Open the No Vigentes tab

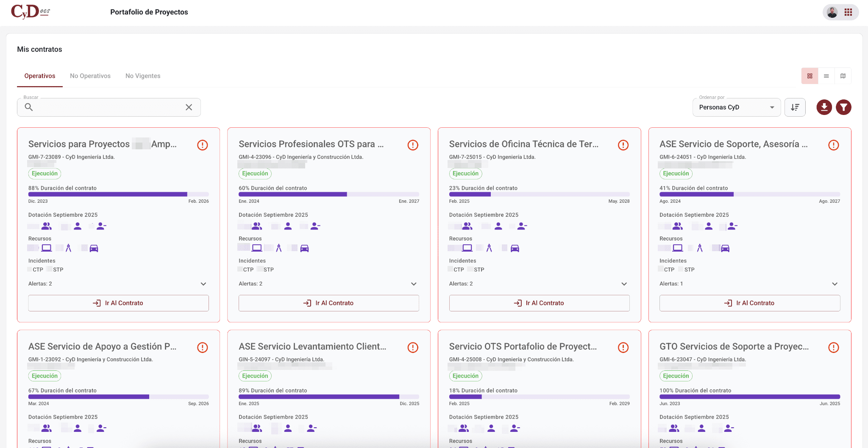coord(143,76)
